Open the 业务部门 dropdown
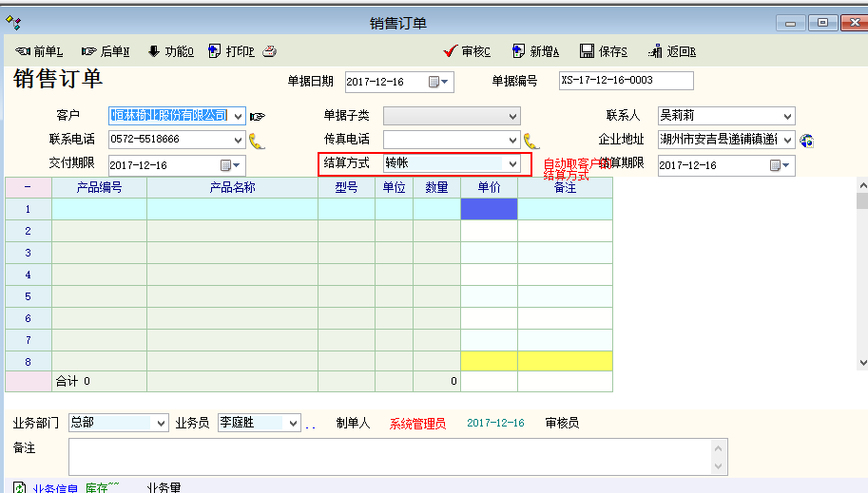The height and width of the screenshot is (493, 868). (160, 423)
